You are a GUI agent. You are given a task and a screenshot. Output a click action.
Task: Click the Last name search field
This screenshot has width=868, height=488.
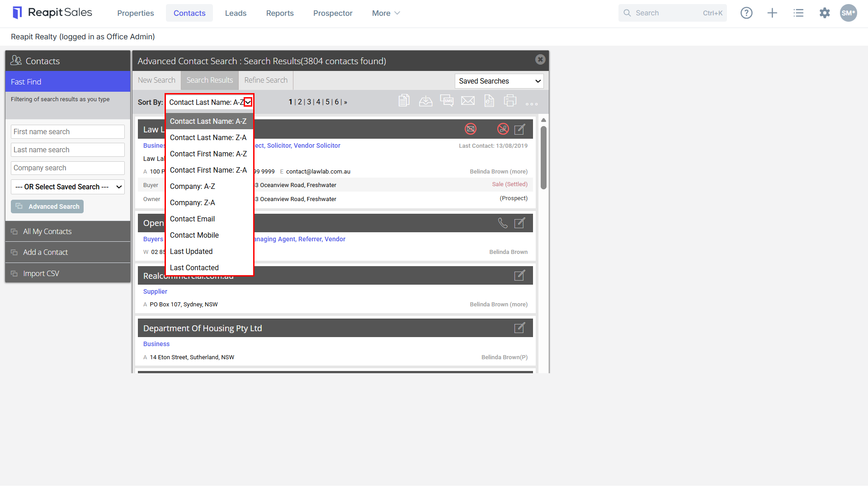pos(68,150)
